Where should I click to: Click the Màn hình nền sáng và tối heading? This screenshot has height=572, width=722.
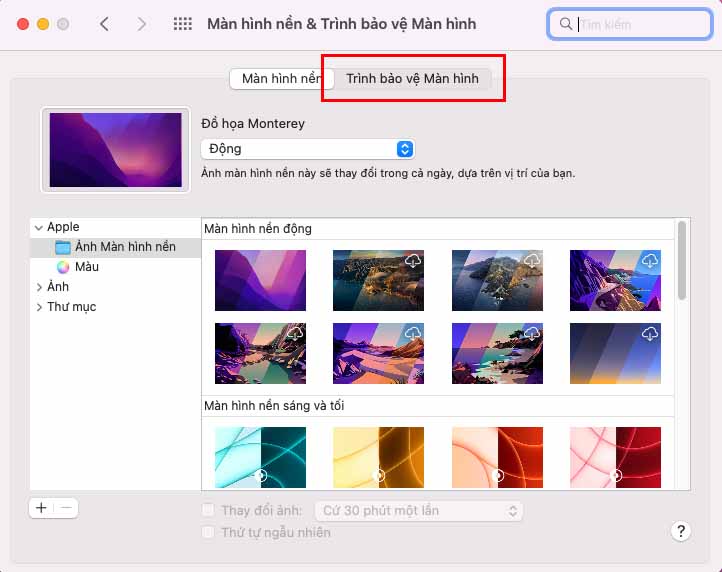point(274,406)
